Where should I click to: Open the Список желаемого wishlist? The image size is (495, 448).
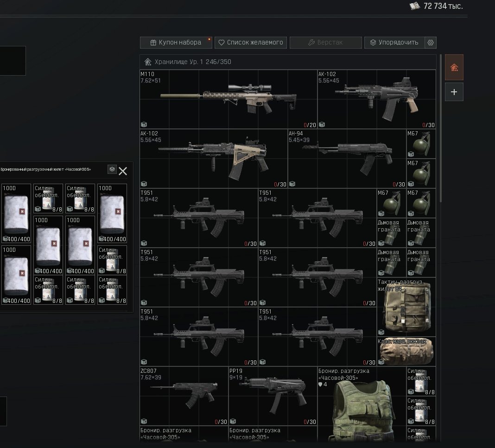coord(251,42)
